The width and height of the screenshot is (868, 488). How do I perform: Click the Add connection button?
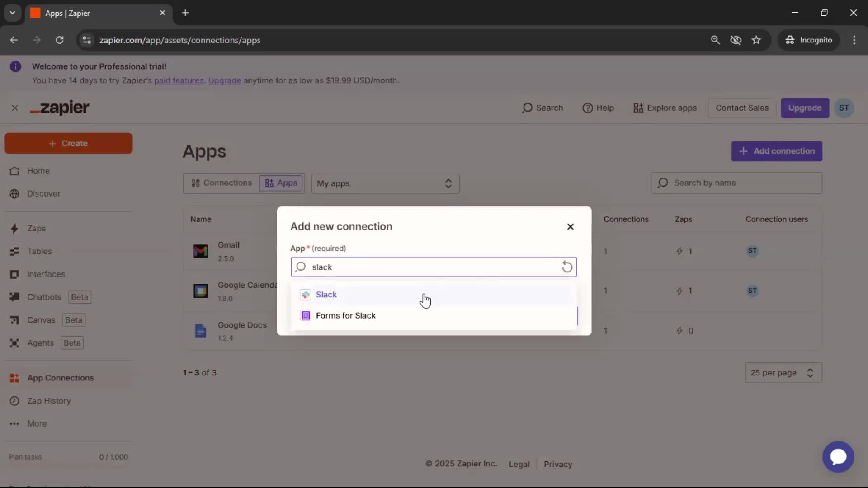(x=777, y=151)
